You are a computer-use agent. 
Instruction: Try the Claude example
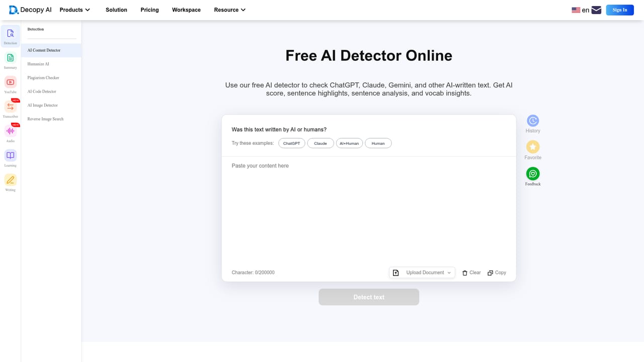tap(320, 143)
